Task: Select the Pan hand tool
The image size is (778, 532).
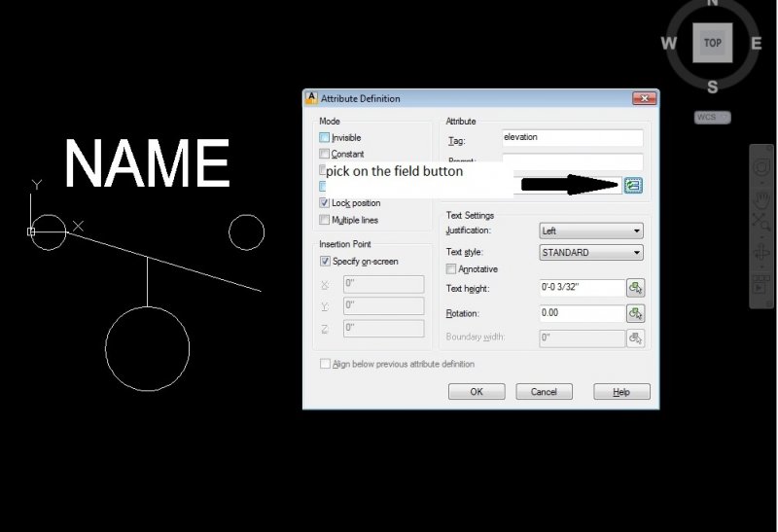Action: pos(762,200)
